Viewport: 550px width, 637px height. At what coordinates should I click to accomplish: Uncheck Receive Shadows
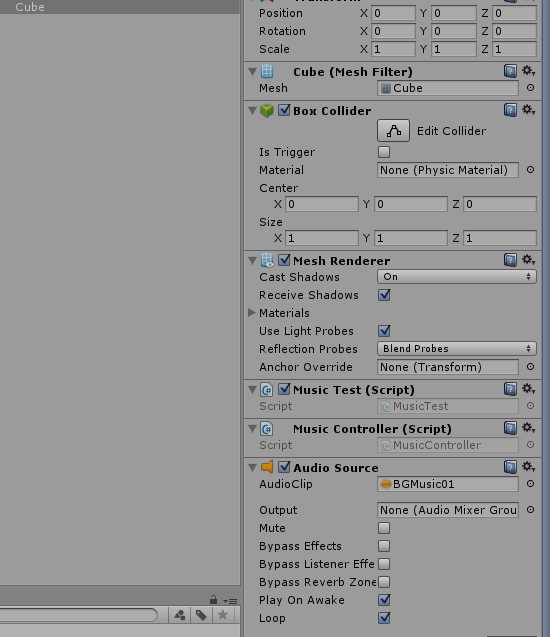point(384,295)
